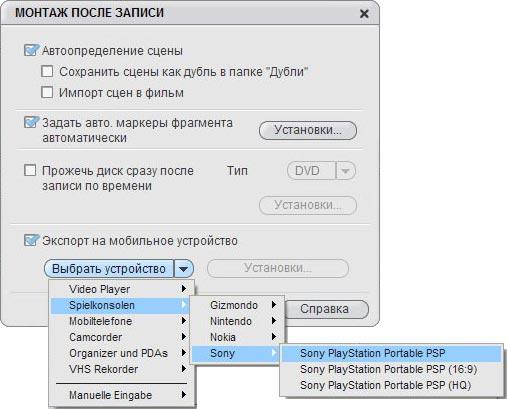The image size is (507, 409).
Task: Open the Camcorder submenu
Action: click(120, 337)
